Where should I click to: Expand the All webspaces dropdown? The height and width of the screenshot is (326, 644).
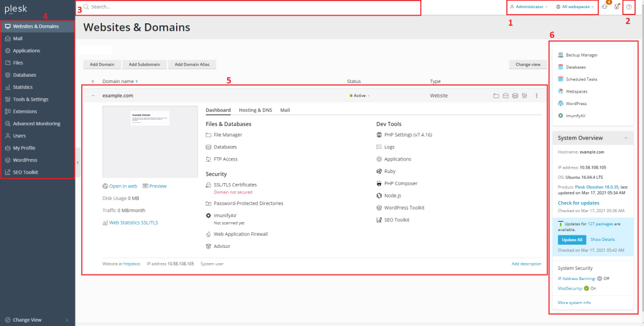575,7
